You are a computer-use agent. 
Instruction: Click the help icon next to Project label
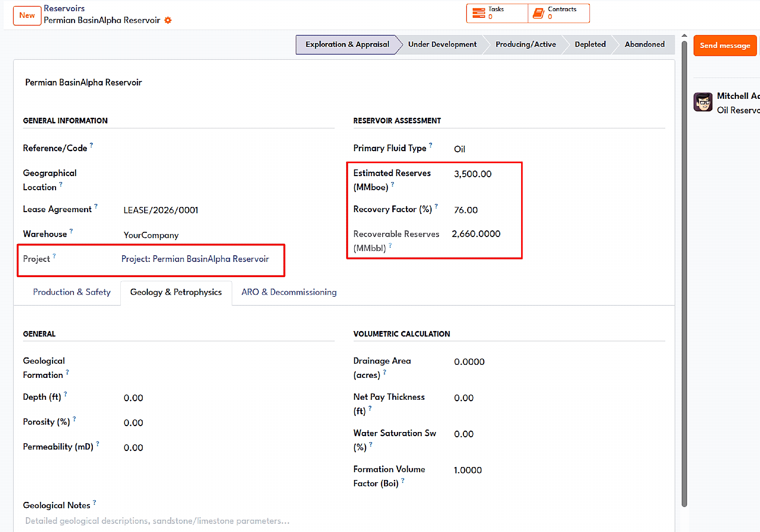[x=54, y=256]
